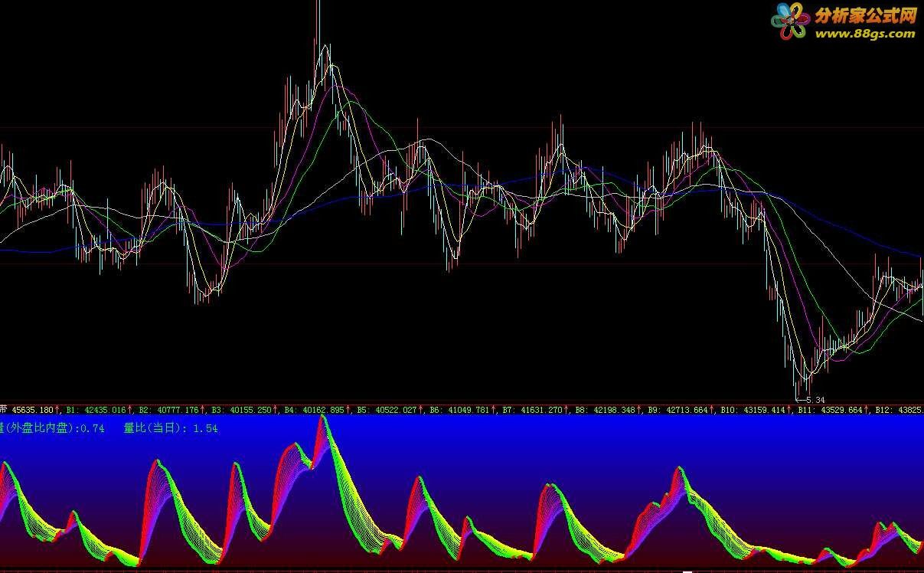Click the 5.34 low price marker

click(x=811, y=400)
